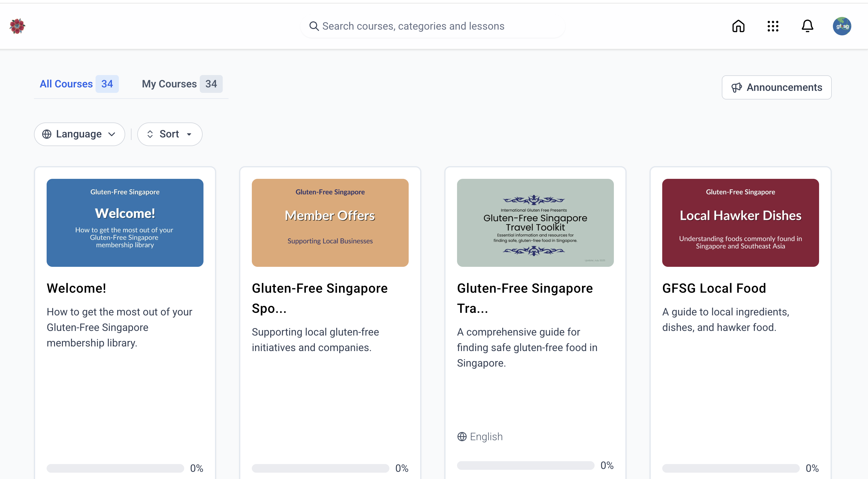Click progress bar on Gluten-Free Singapore Tra... card
The height and width of the screenshot is (479, 868).
(x=526, y=465)
